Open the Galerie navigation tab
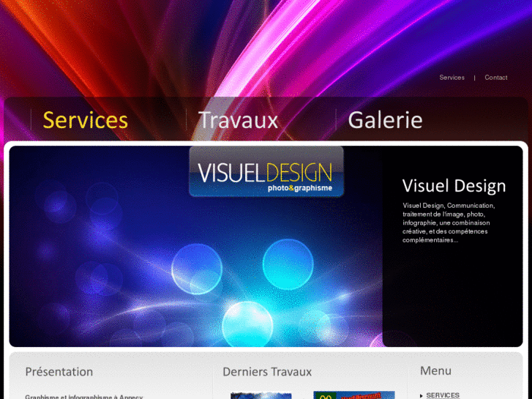532x399 pixels. [385, 120]
